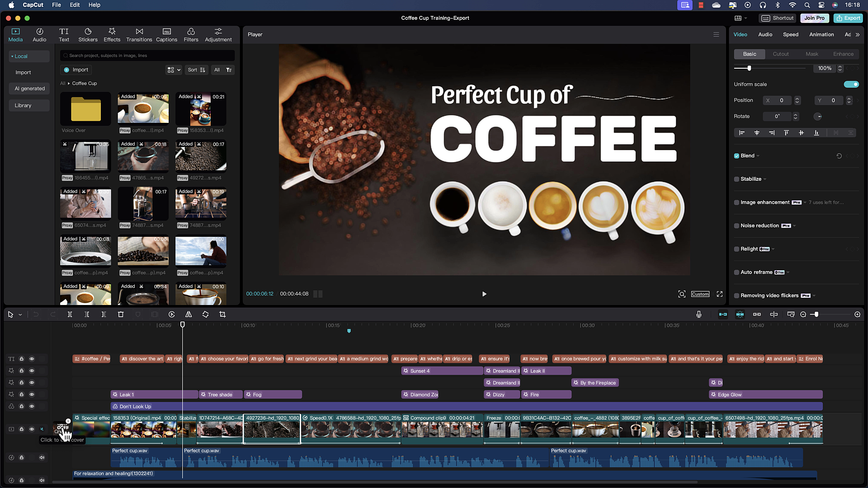Expand more inspector tabs with double chevron
This screenshot has height=488, width=868.
(x=858, y=35)
